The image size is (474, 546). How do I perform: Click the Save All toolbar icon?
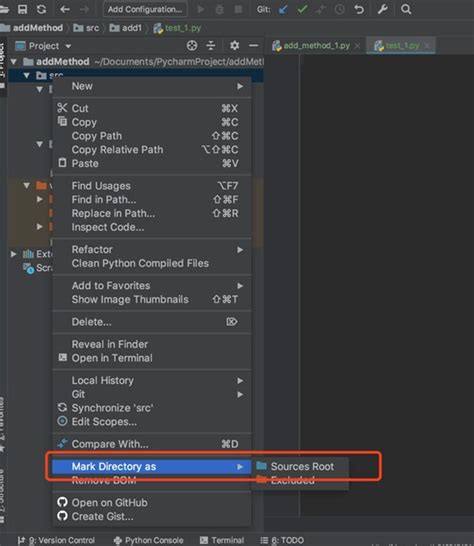(x=22, y=9)
